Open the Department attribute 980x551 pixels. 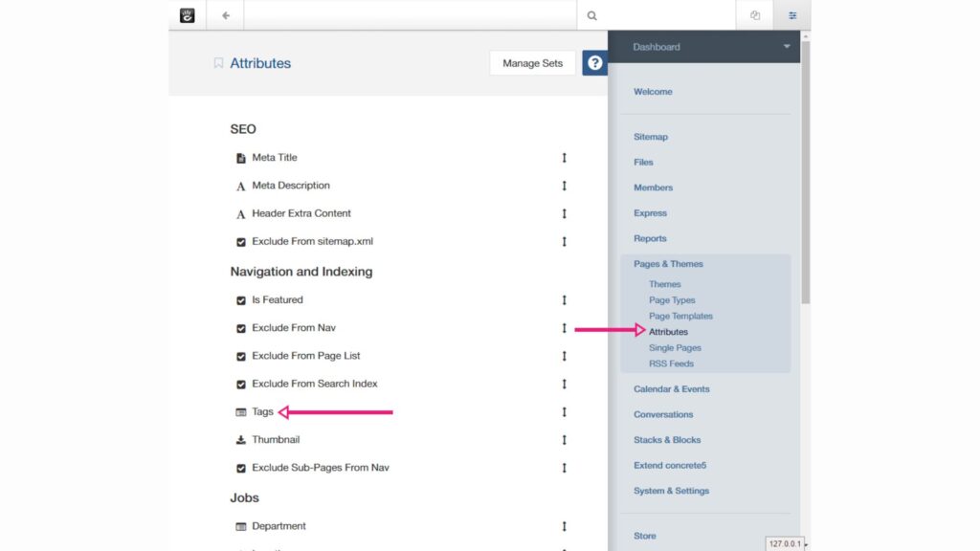click(x=278, y=526)
